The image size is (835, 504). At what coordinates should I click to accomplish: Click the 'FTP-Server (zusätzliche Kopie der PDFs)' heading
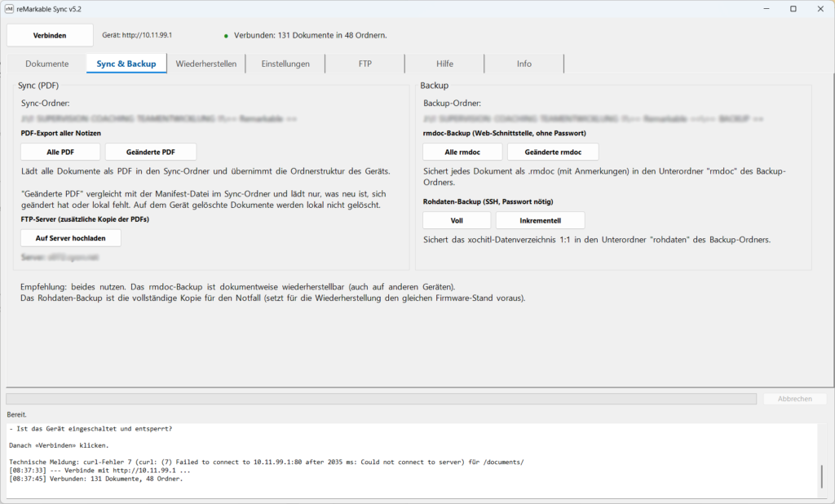pos(85,219)
